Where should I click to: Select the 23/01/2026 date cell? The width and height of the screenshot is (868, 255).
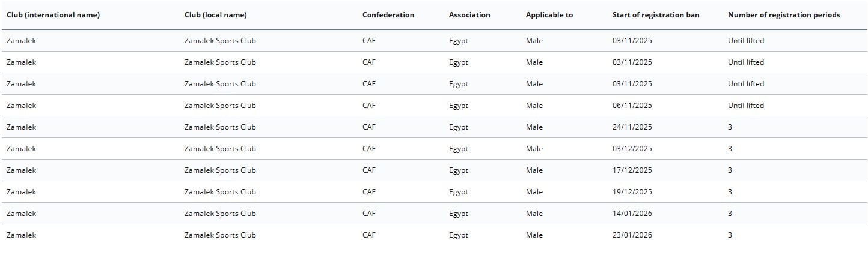tap(632, 235)
